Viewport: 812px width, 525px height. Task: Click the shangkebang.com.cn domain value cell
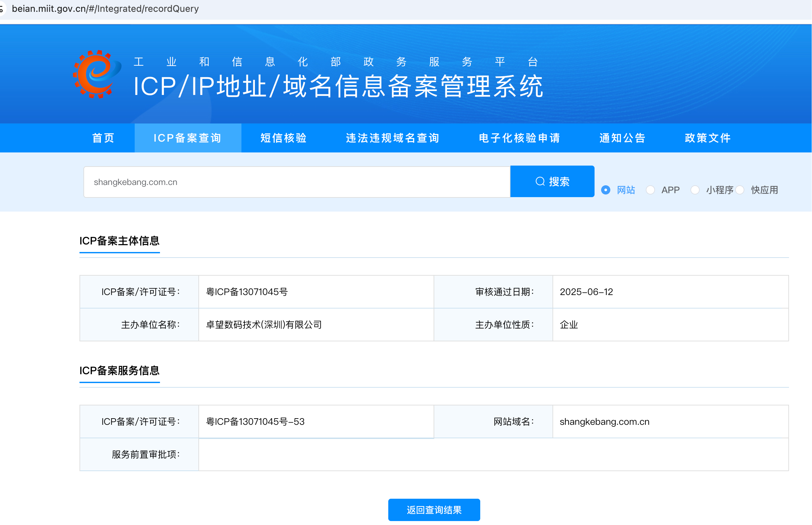[604, 422]
